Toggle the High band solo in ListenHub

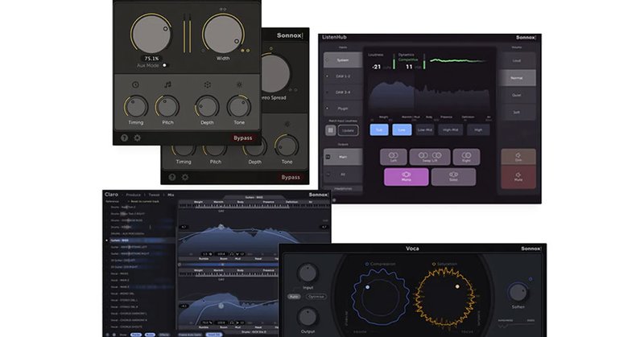pyautogui.click(x=478, y=129)
